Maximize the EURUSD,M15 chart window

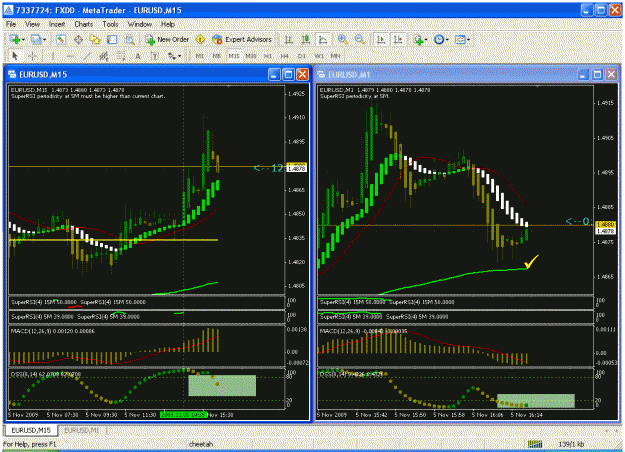coord(288,75)
